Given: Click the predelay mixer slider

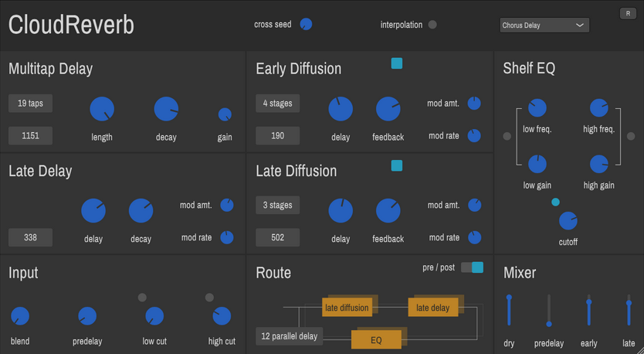Looking at the screenshot, I should [x=549, y=311].
